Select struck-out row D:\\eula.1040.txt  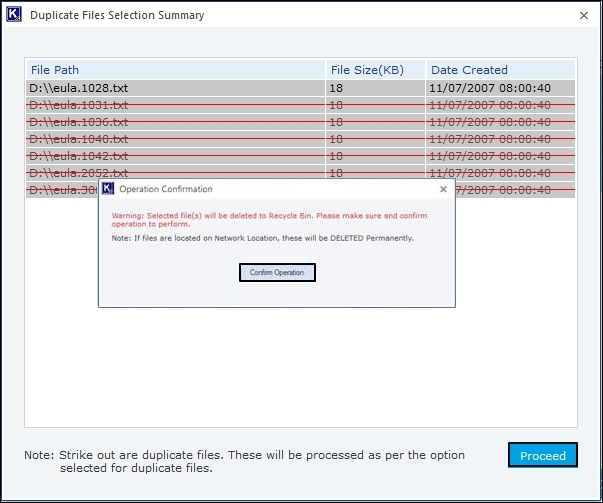pos(301,139)
